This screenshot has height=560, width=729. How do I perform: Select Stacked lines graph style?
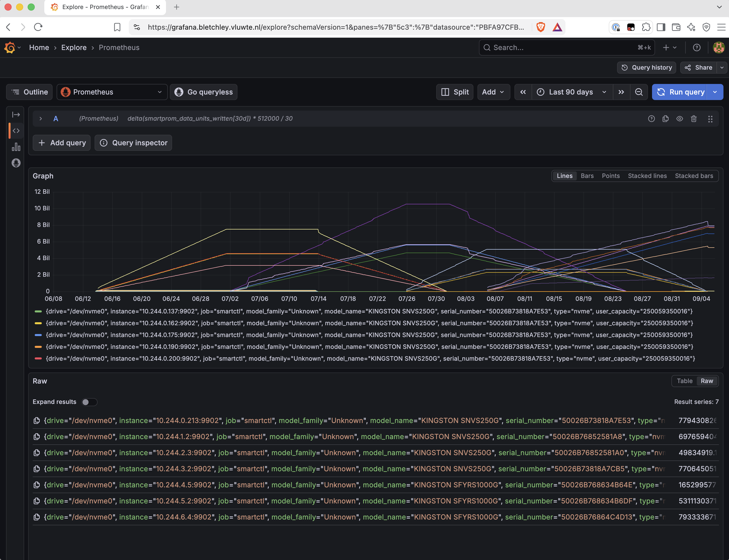pyautogui.click(x=647, y=176)
